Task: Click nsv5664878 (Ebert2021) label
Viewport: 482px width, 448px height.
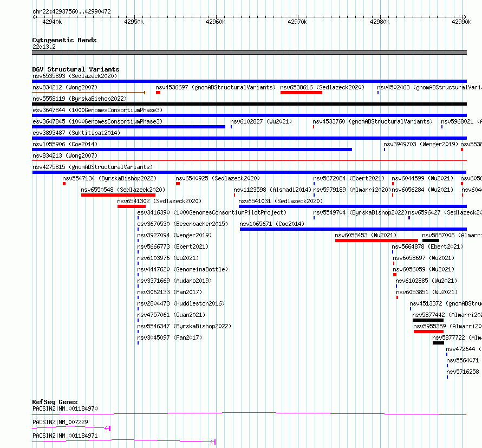Action: click(427, 246)
